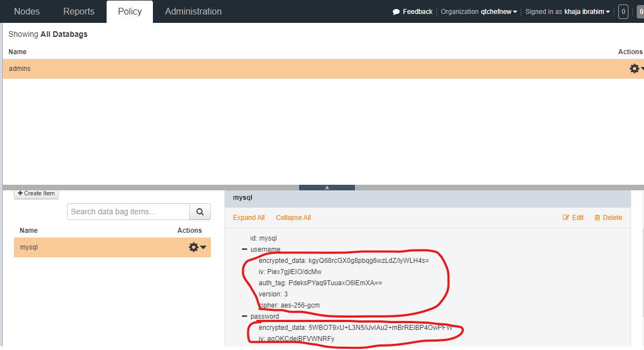This screenshot has width=644, height=350.
Task: Open the Organization qtchefnew dropdown
Action: (479, 12)
